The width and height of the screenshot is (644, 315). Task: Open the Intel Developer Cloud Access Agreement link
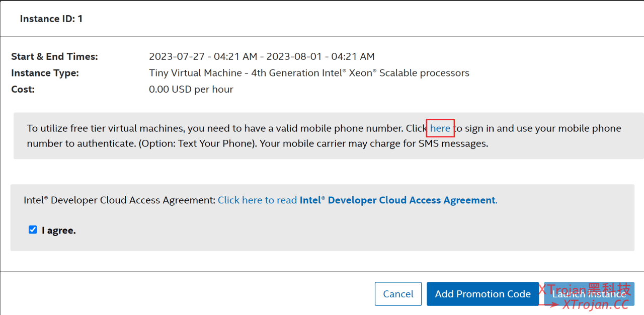357,200
